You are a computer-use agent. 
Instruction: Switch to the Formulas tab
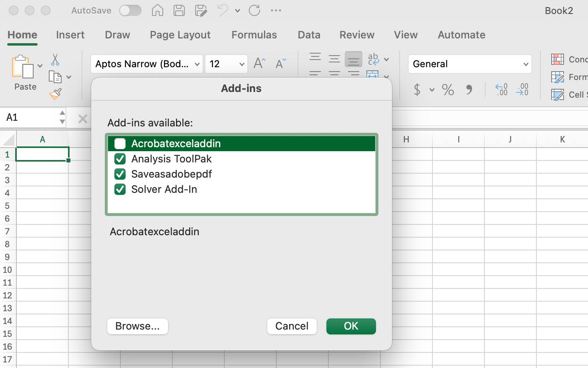tap(254, 35)
